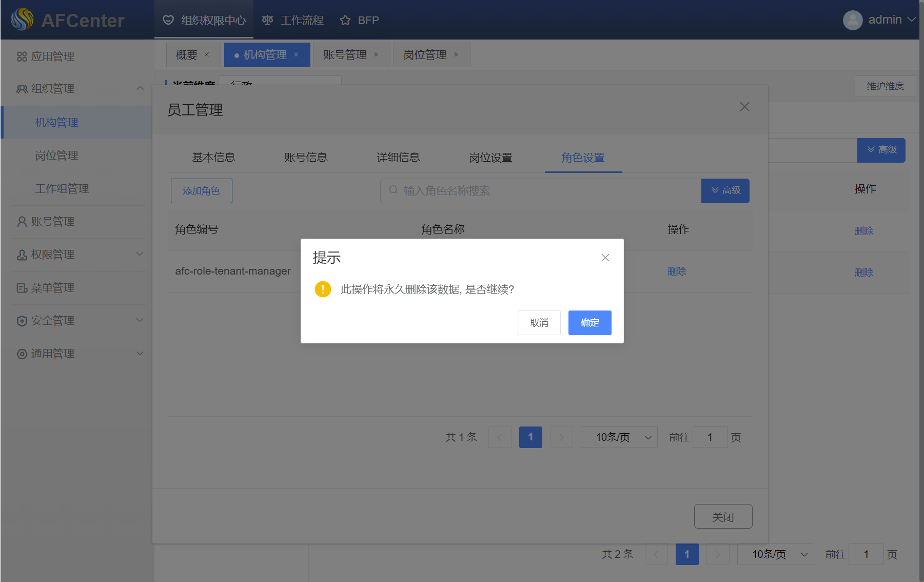
Task: Close the 概要 tab via its X
Action: (207, 55)
